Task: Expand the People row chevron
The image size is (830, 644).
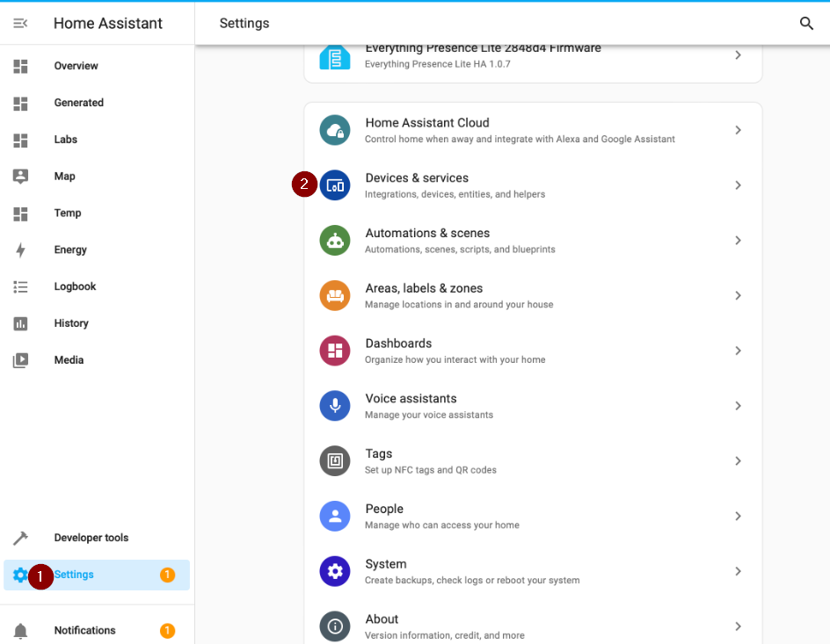Action: tap(738, 517)
